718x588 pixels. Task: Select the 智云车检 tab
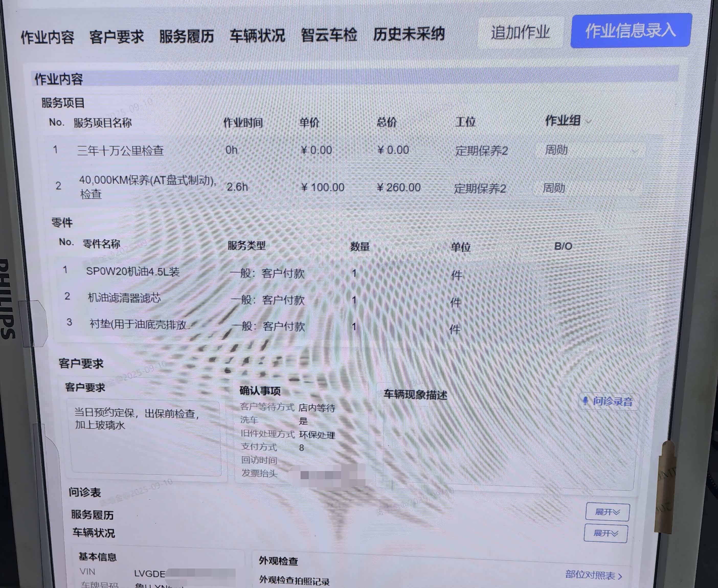(x=329, y=35)
